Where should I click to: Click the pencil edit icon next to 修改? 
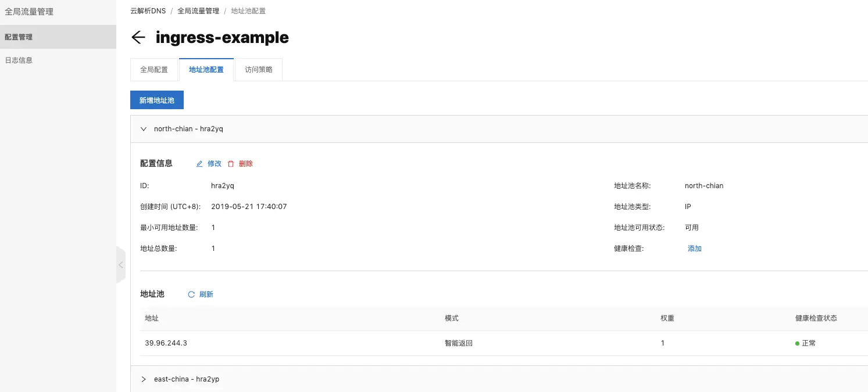coord(199,164)
